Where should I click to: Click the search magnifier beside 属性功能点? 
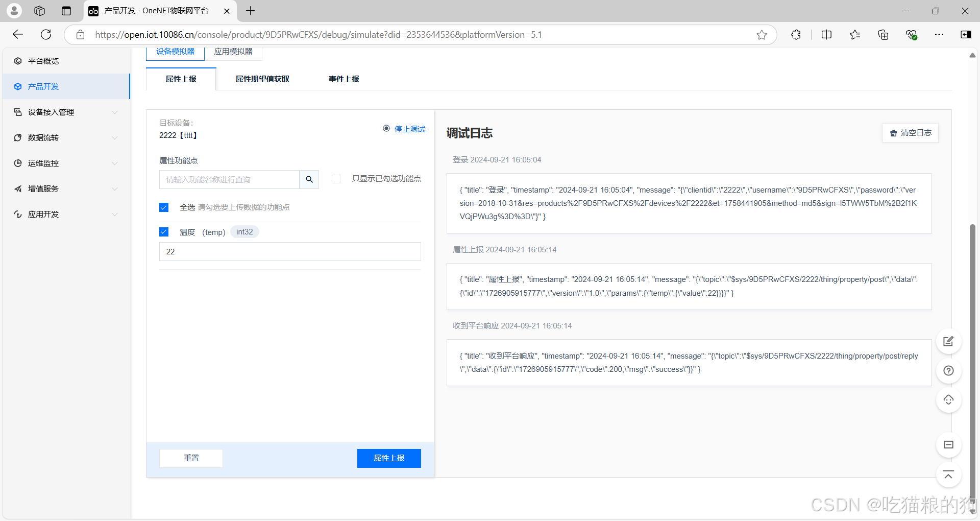[309, 179]
